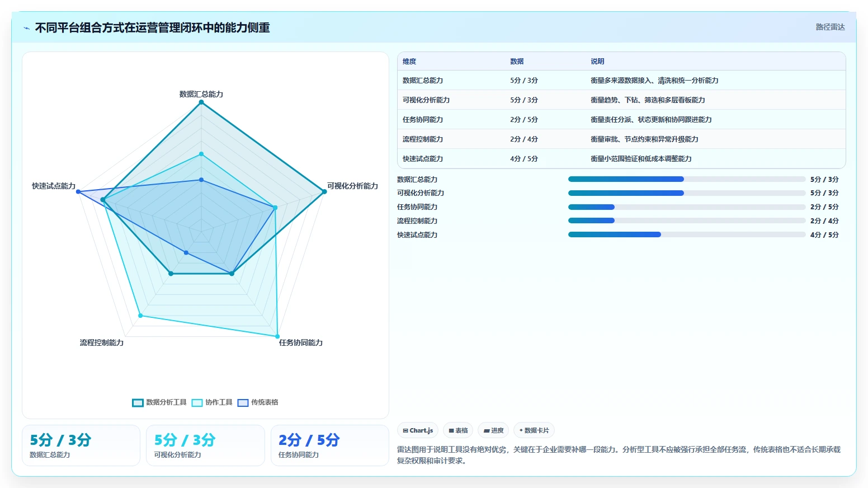Click the 维度 column header
The width and height of the screenshot is (868, 488).
[x=409, y=62]
